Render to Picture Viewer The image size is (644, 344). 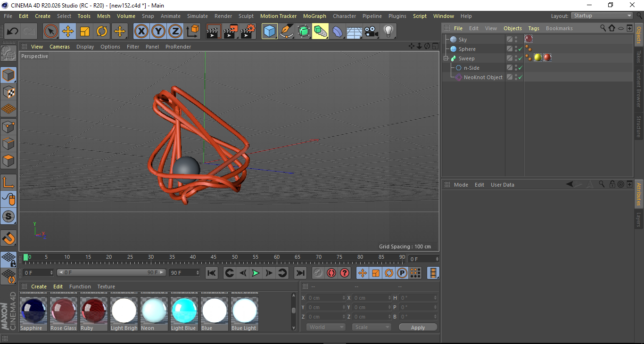coord(231,32)
